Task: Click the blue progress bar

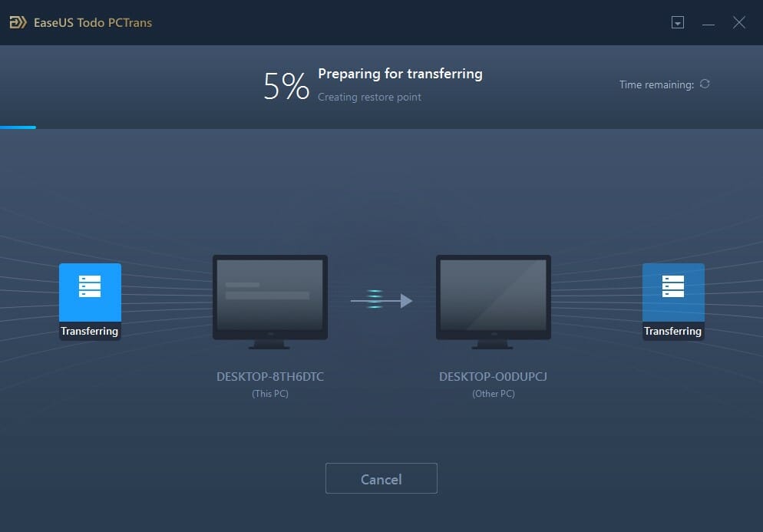Action: 18,127
